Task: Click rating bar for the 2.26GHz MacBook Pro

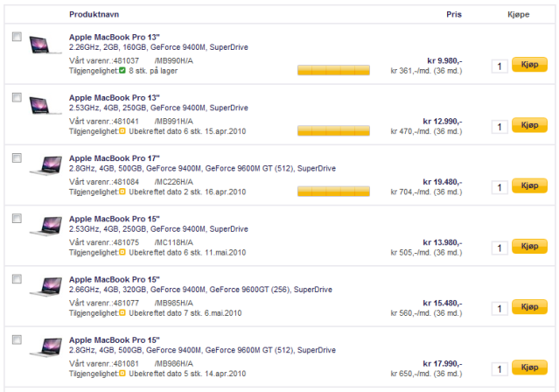Action: [x=333, y=70]
